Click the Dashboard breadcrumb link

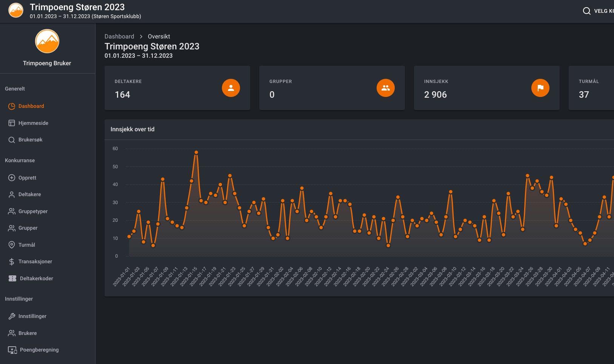(x=119, y=36)
